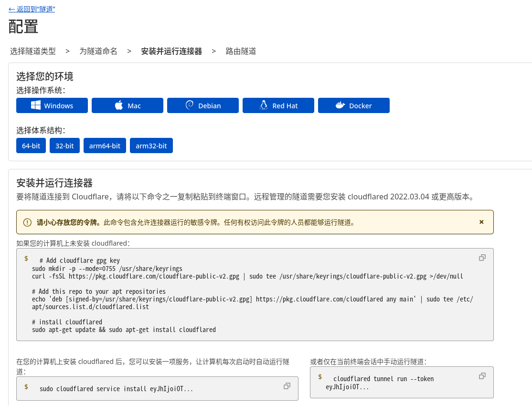Copy the cloudflared installation commands block

point(482,258)
